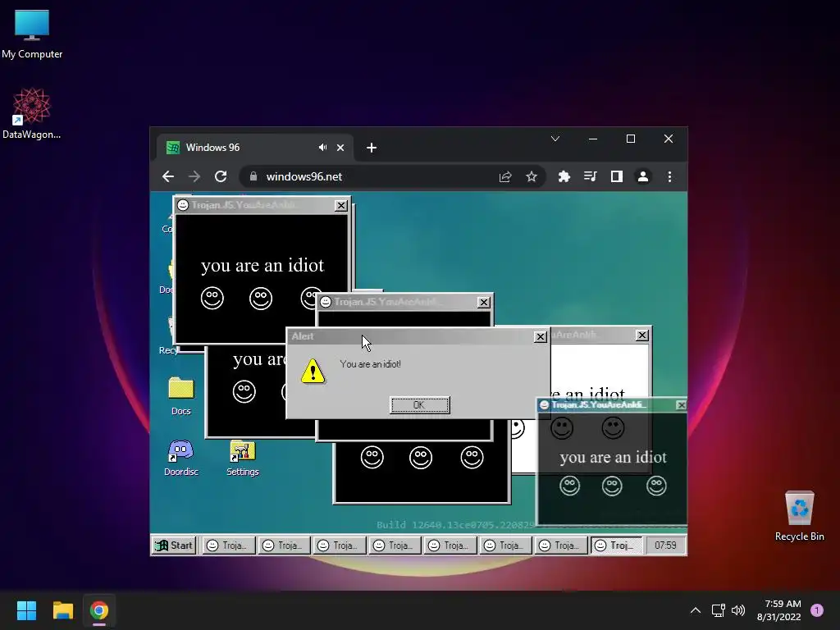Select the fourth Troja... taskbar button
Screen dimensions: 840x630
tap(394, 546)
